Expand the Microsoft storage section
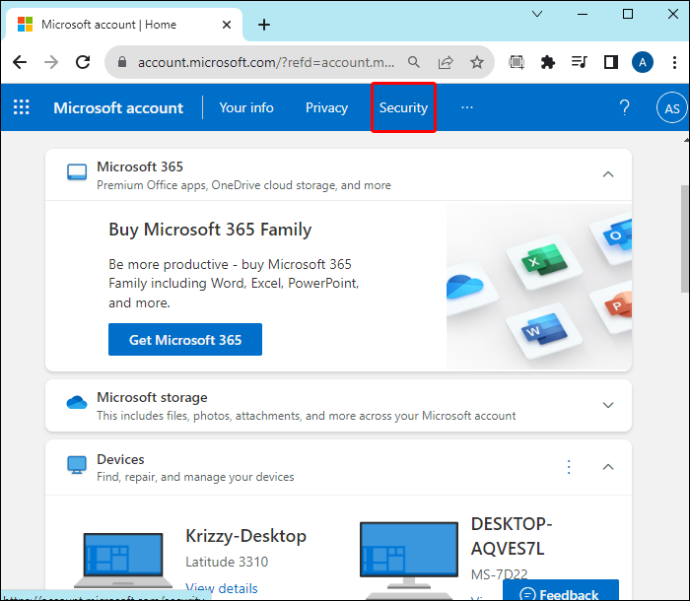The height and width of the screenshot is (601, 690). (x=608, y=405)
